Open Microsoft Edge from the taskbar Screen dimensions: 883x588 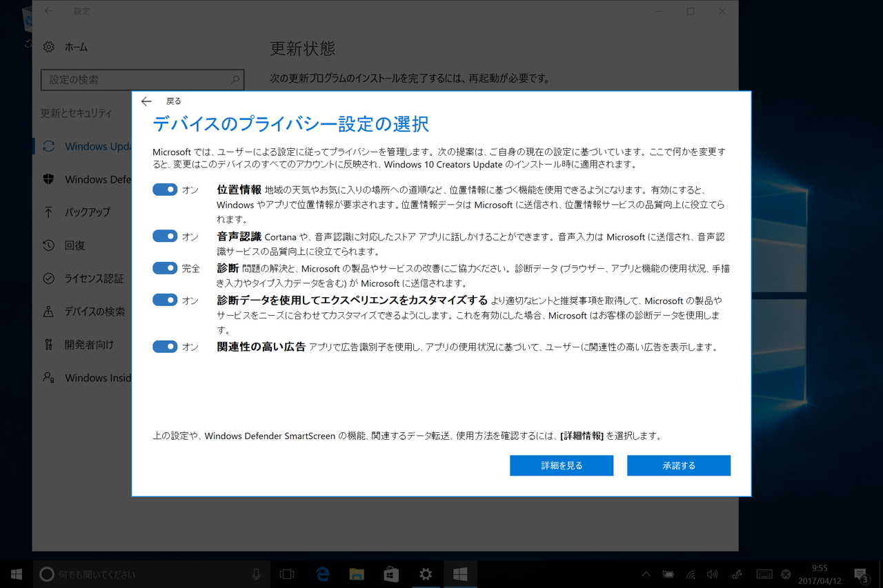pyautogui.click(x=322, y=574)
